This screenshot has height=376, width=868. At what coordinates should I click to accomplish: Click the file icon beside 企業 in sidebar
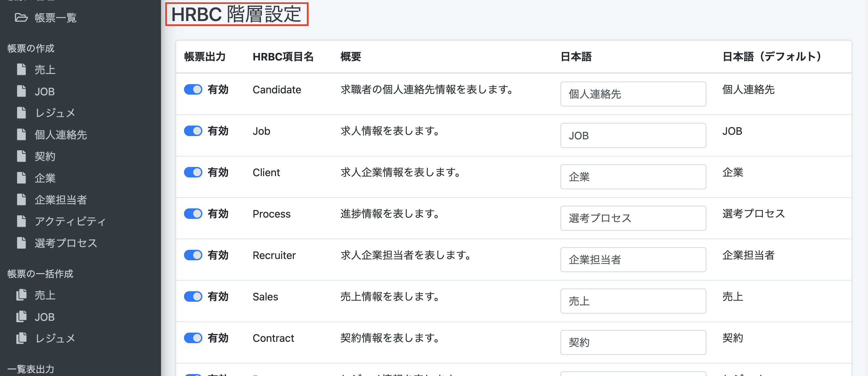click(x=22, y=178)
